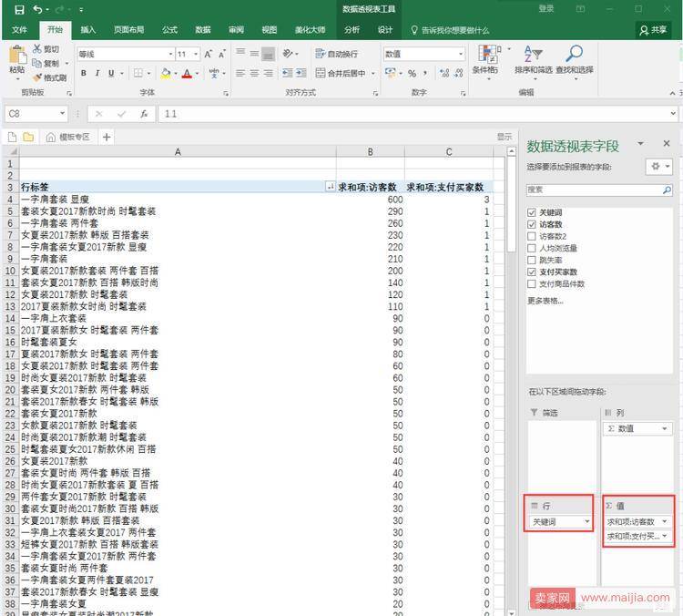Screen dimensions: 683x616
Task: Click Decrease Decimal icon
Action: 459,73
